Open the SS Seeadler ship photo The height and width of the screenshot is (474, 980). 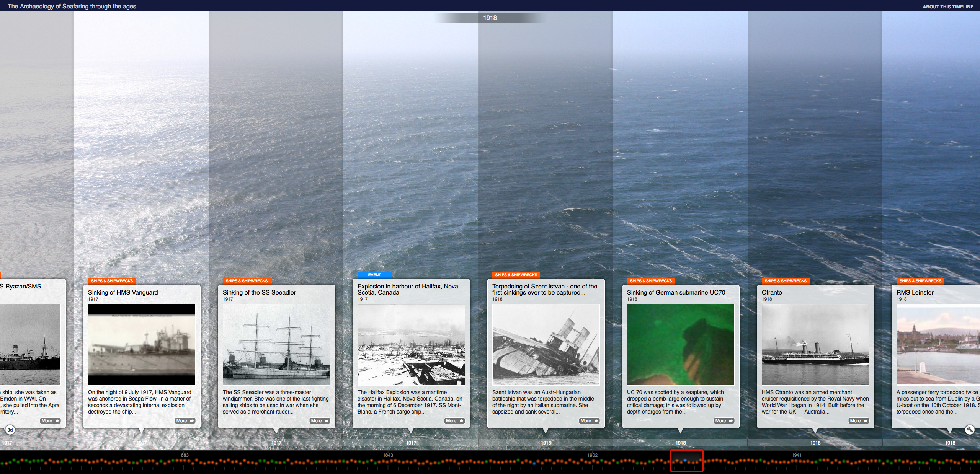[276, 344]
